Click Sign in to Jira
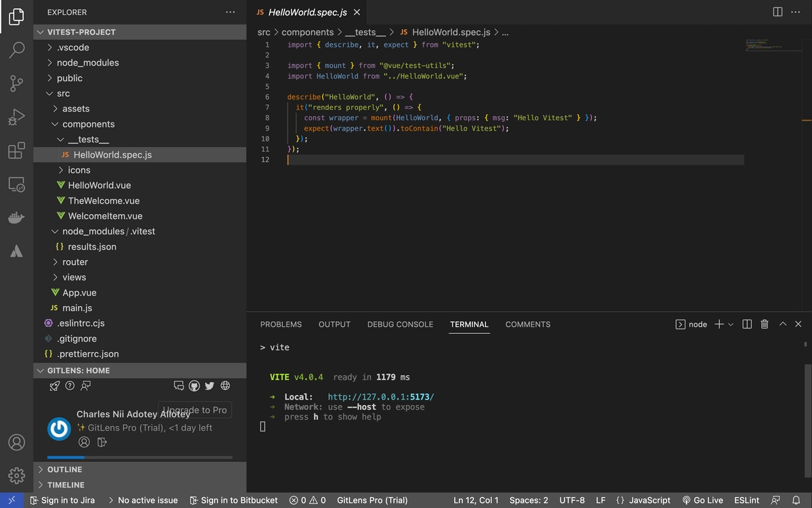The width and height of the screenshot is (812, 508). [x=62, y=500]
